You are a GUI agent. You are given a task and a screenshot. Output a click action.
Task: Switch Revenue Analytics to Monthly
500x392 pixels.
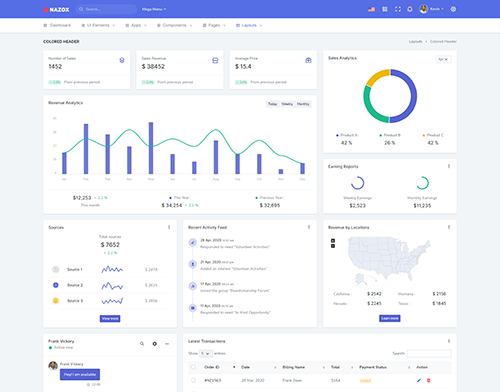[303, 104]
